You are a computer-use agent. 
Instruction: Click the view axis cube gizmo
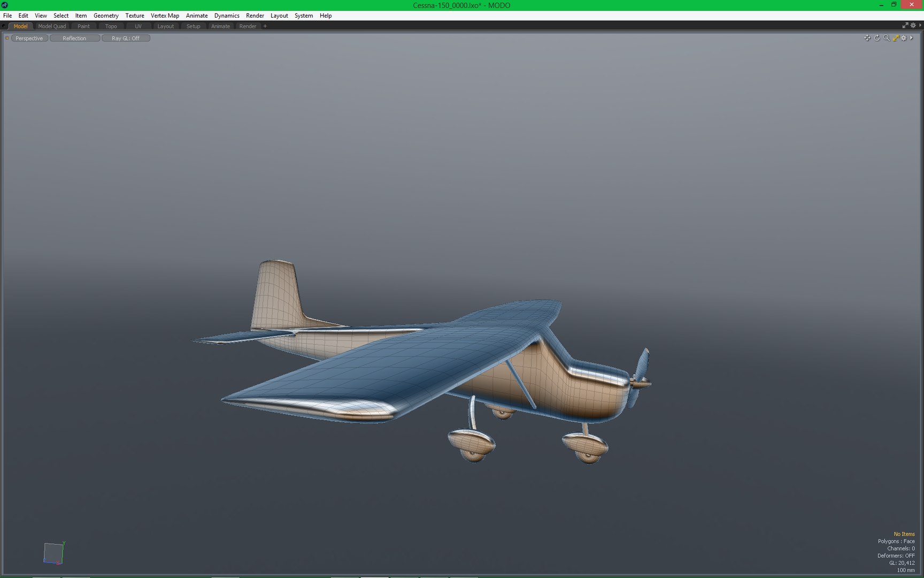point(53,553)
